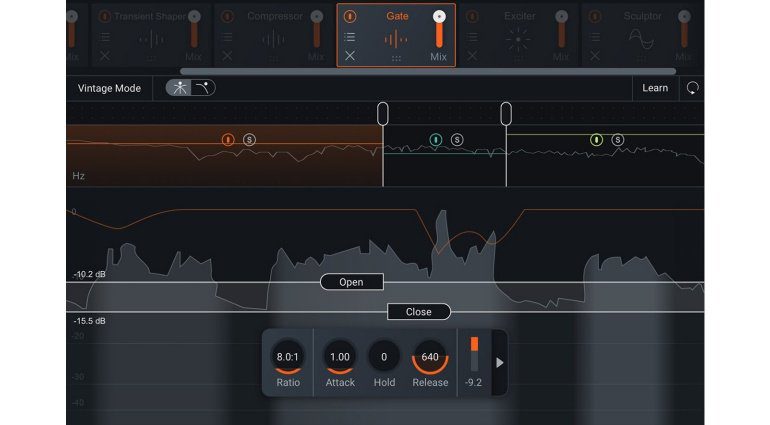
Task: Click the Open threshold handle
Action: (x=352, y=282)
